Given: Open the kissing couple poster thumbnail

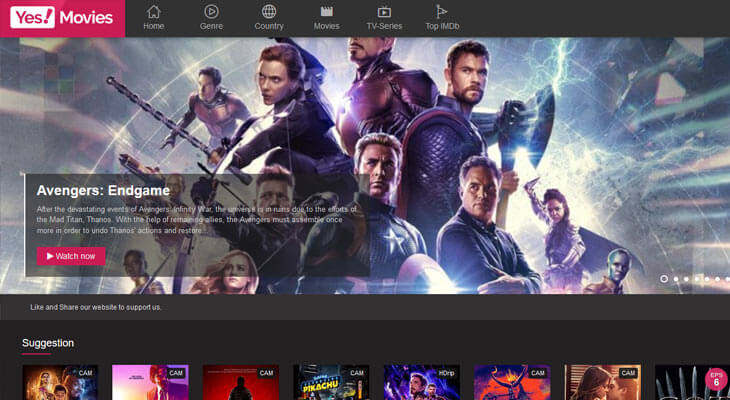Looking at the screenshot, I should [x=602, y=382].
